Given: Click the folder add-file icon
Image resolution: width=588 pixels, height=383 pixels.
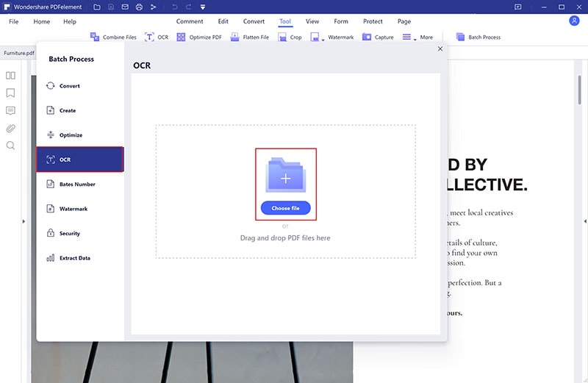Looking at the screenshot, I should click(x=286, y=175).
